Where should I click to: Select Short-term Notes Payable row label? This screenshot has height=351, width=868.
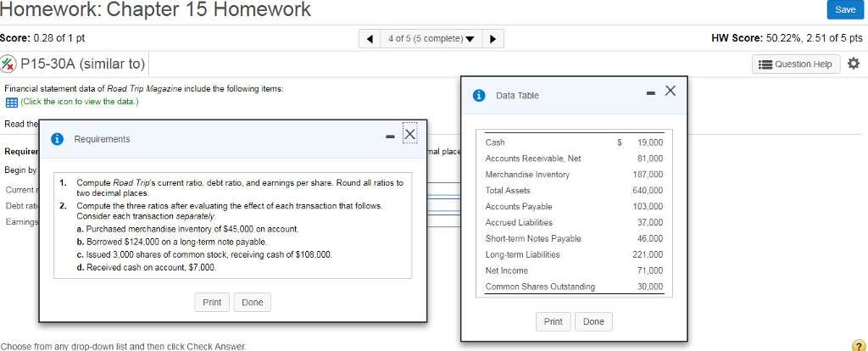point(533,238)
